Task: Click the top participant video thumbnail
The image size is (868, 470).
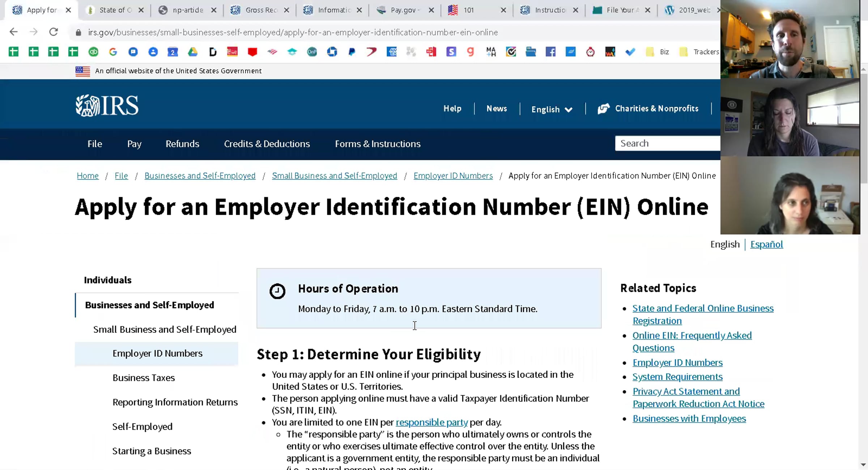Action: (790, 39)
